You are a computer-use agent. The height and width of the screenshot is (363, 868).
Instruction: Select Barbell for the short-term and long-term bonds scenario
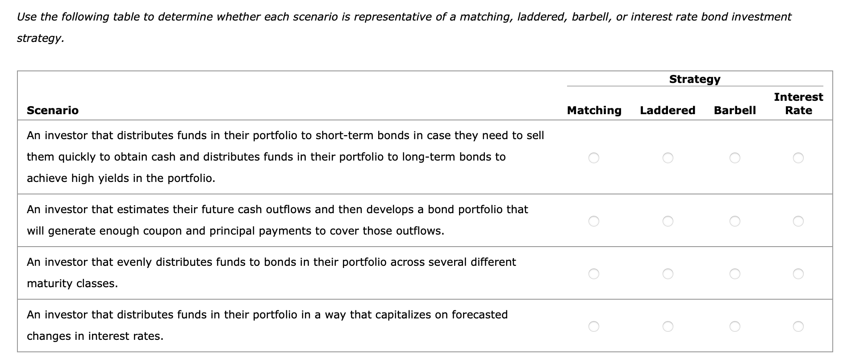click(x=735, y=158)
